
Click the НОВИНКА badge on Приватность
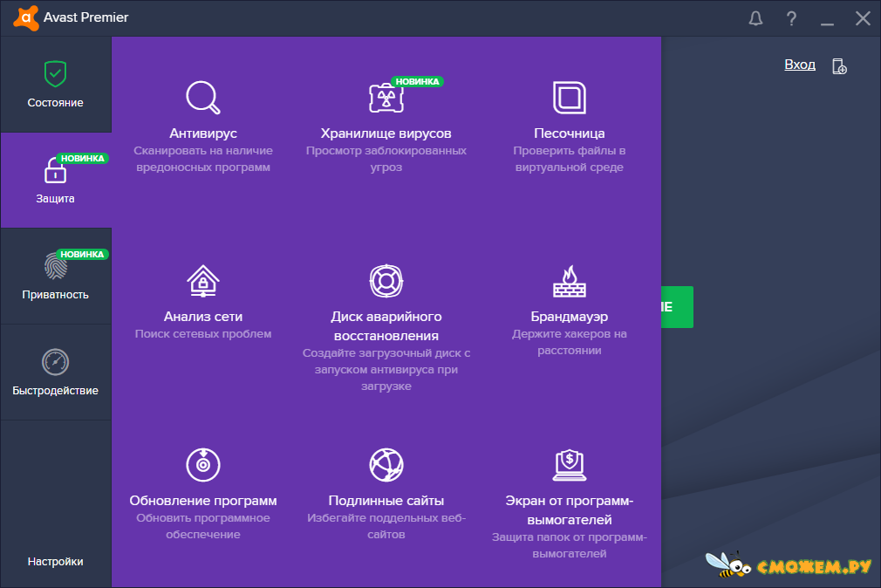point(82,255)
